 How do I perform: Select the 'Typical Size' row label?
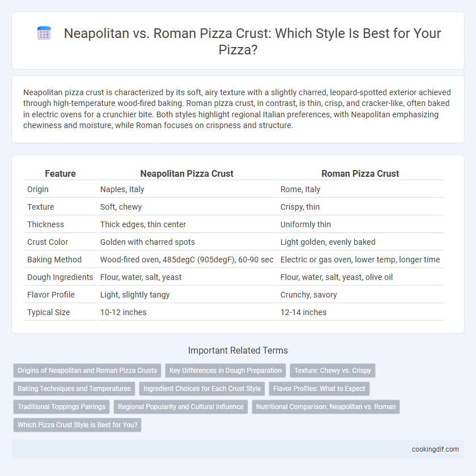(49, 312)
